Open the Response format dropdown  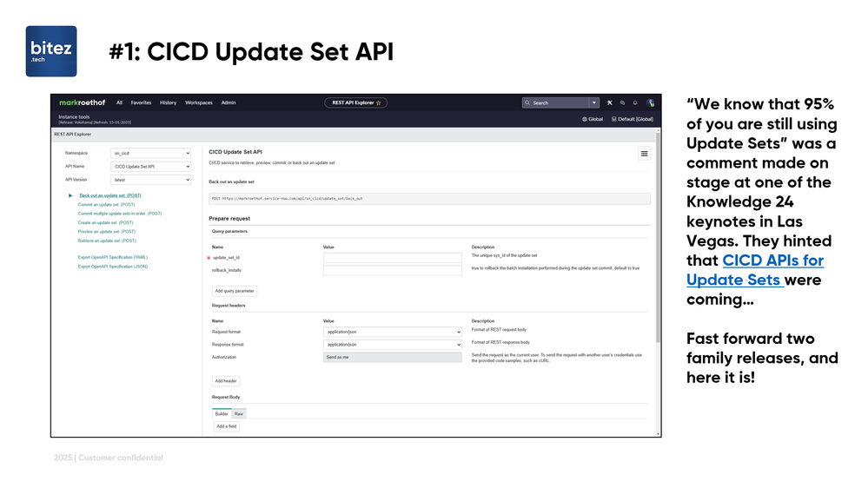393,345
